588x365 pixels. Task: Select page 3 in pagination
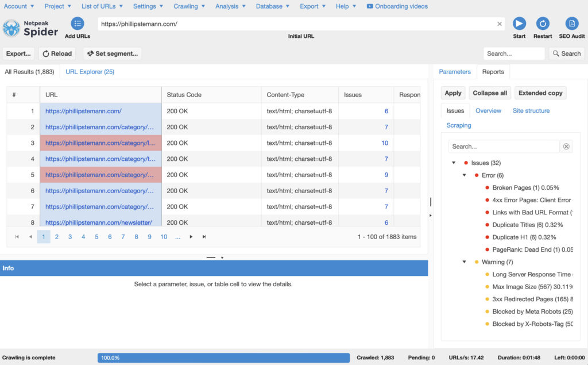pyautogui.click(x=70, y=236)
